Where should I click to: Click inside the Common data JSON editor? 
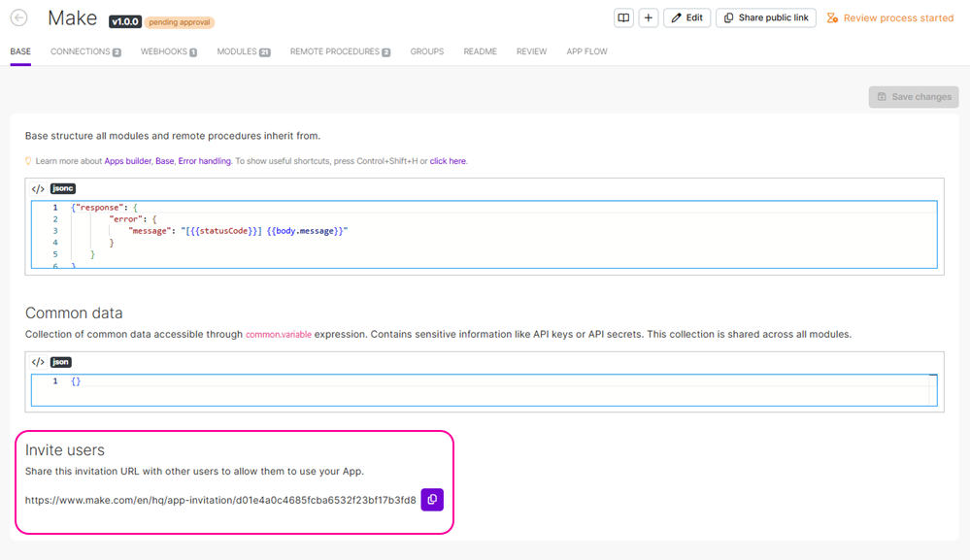(x=485, y=390)
